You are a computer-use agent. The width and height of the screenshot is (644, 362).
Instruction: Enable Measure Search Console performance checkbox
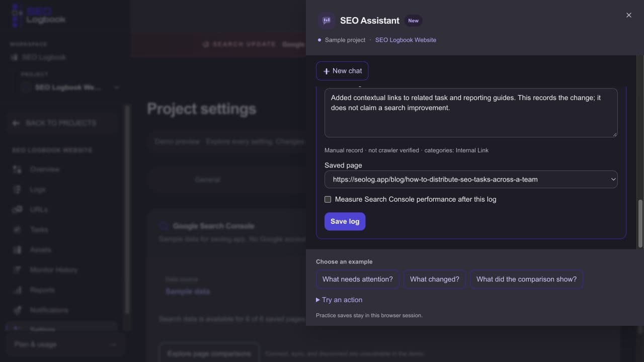[328, 200]
